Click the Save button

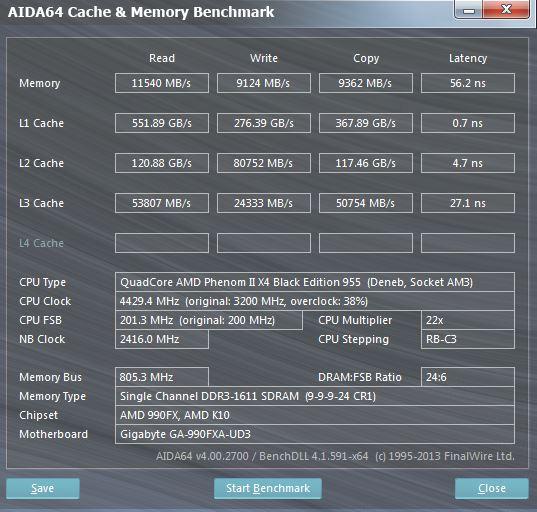click(43, 488)
